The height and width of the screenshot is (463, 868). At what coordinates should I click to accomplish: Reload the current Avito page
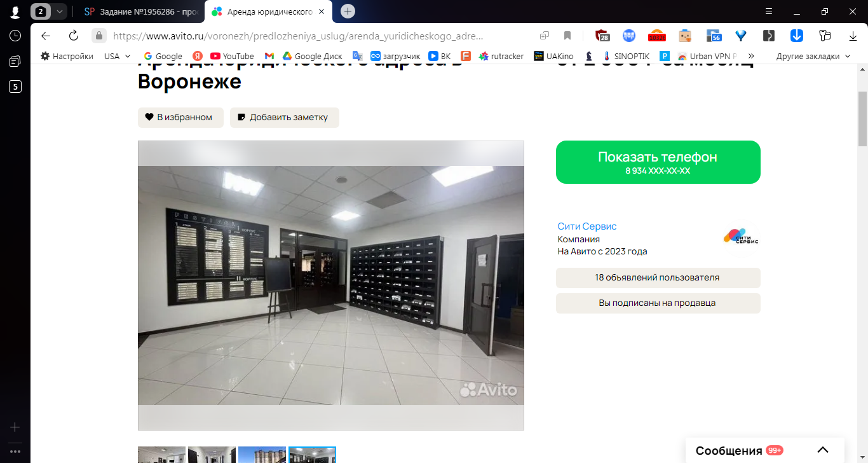[73, 36]
